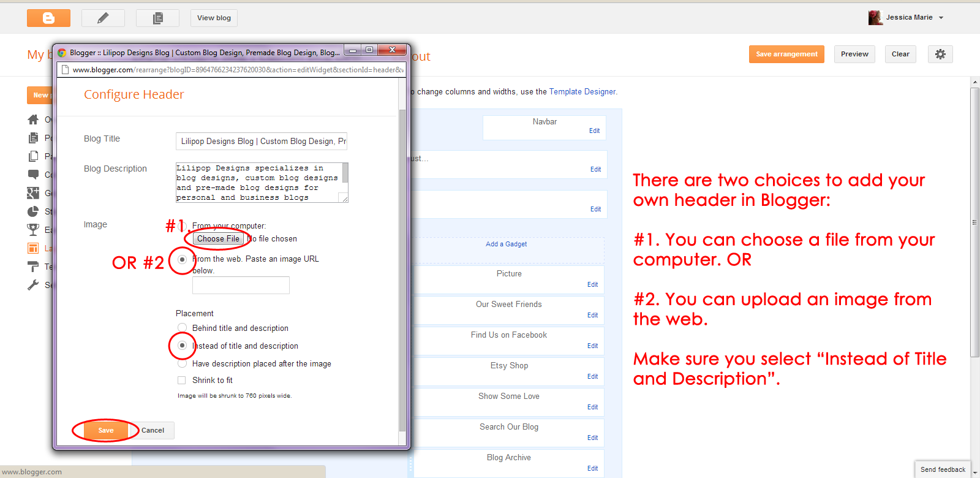Screen dimensions: 980x478
Task: Click Edit on Etsy Shop gadget
Action: (x=592, y=376)
